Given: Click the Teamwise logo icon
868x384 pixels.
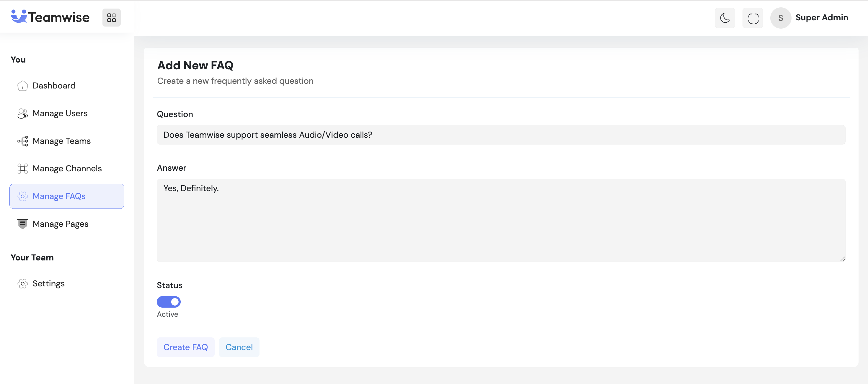Looking at the screenshot, I should pos(19,17).
